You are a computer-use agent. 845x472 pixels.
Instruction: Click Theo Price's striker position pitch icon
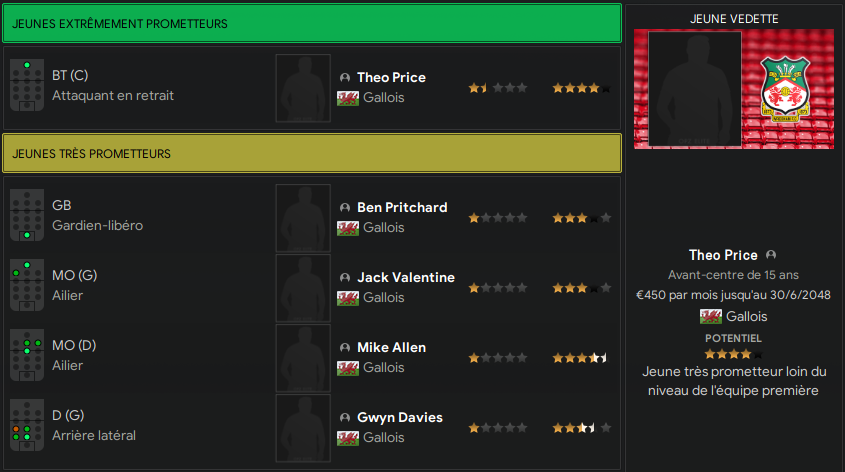click(x=27, y=86)
